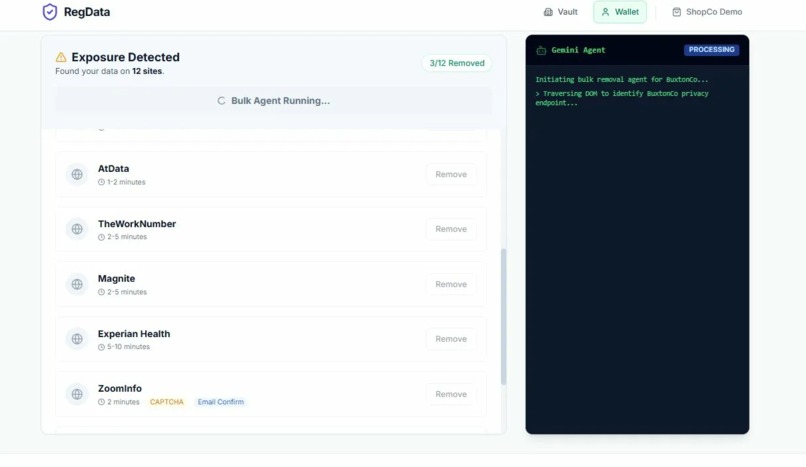Image resolution: width=806 pixels, height=467 pixels.
Task: Click the globe icon for AtData
Action: pyautogui.click(x=77, y=174)
